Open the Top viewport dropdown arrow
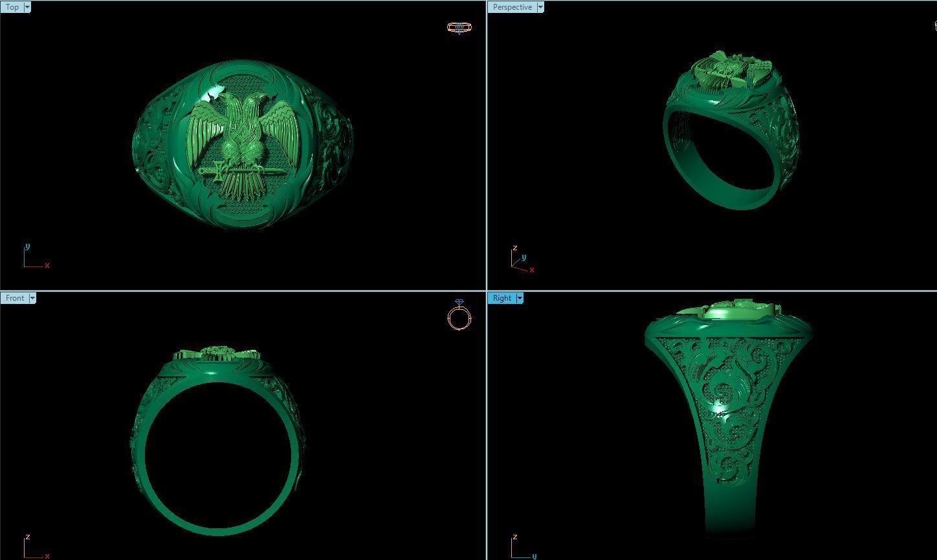 pos(27,7)
